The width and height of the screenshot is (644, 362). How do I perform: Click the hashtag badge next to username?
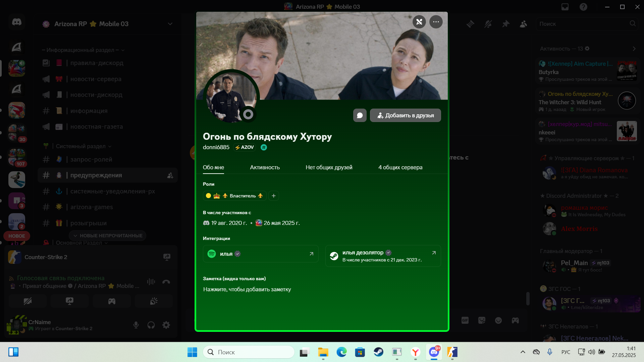coord(264,147)
